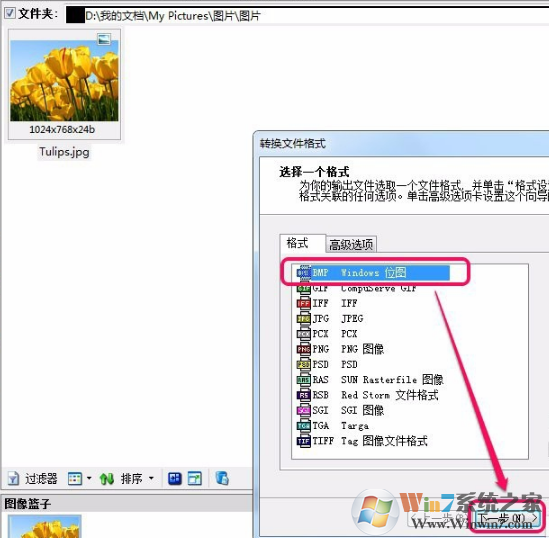The height and width of the screenshot is (538, 549).
Task: Select BMP Windows 位图 format
Action: tap(373, 273)
